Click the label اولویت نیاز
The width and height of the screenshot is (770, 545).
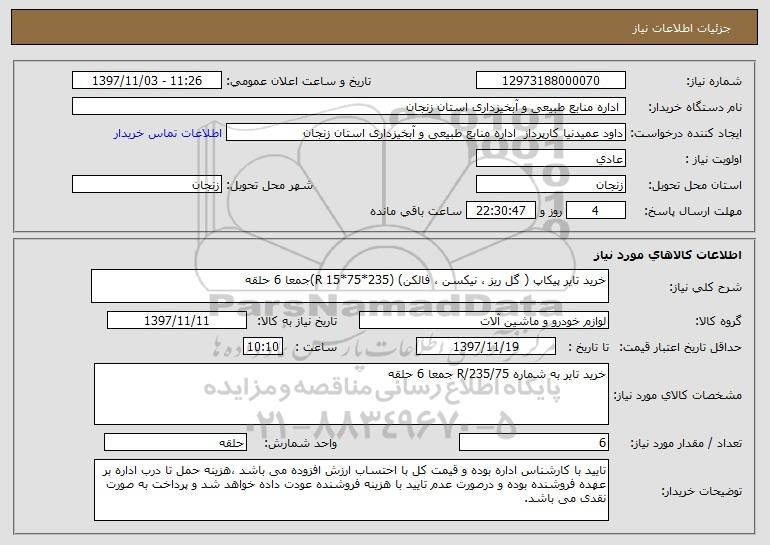pos(714,159)
